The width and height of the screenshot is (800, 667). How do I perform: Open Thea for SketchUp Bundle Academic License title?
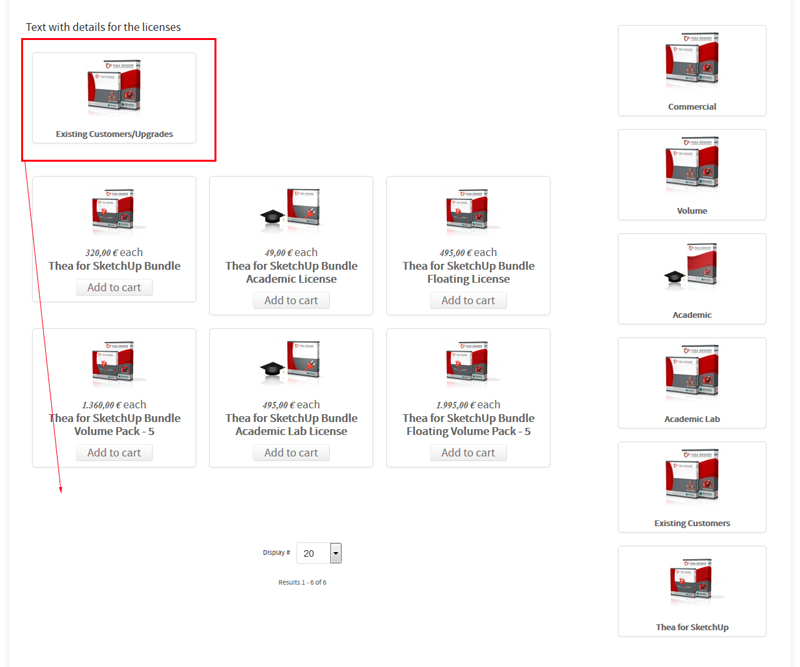(291, 273)
